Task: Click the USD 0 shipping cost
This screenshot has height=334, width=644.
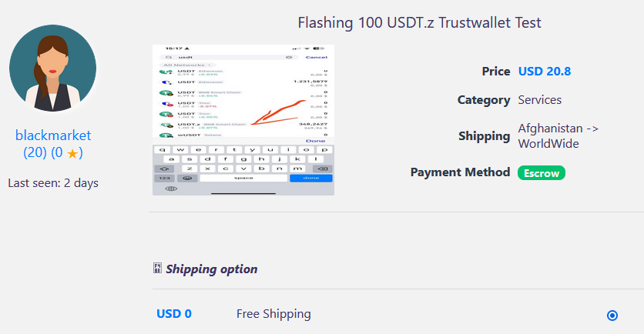Action: click(174, 314)
